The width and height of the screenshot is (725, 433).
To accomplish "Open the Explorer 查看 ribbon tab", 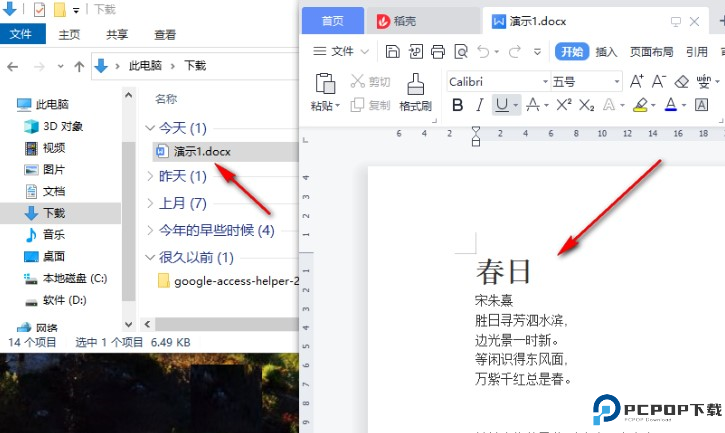I will click(x=165, y=34).
